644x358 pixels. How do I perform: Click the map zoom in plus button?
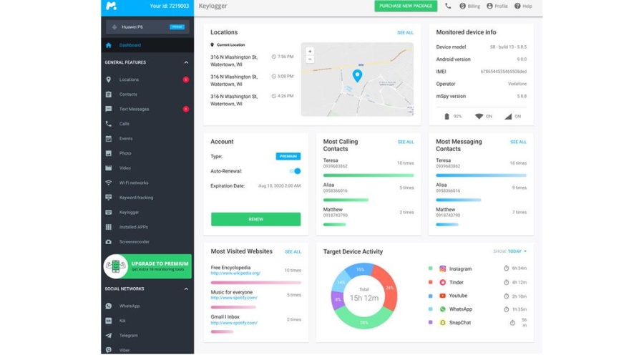(310, 52)
